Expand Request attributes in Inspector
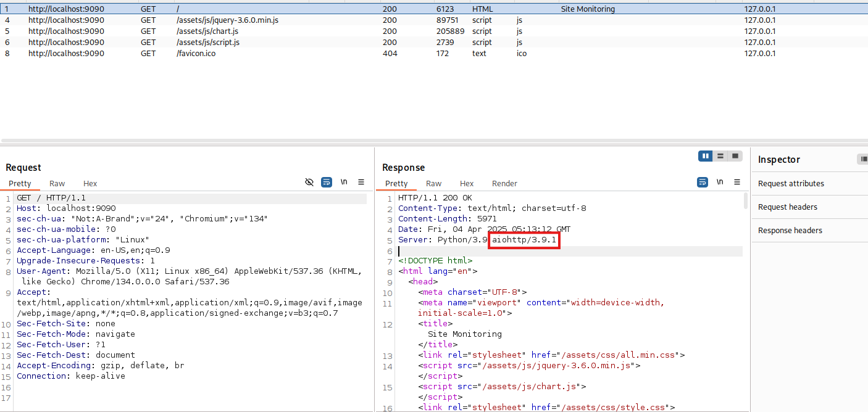 (x=791, y=183)
